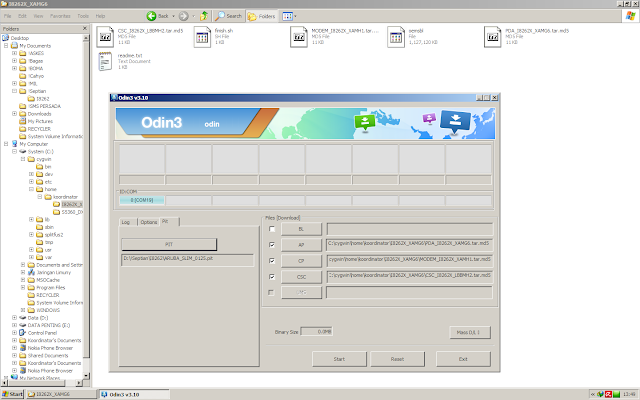Enable the BL file checkbox in Odin

click(x=272, y=229)
